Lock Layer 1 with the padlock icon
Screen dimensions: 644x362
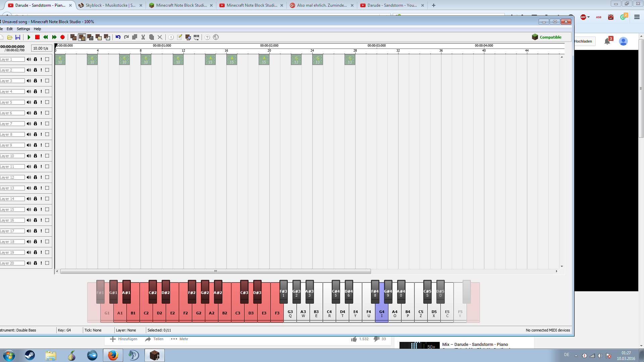click(35, 59)
